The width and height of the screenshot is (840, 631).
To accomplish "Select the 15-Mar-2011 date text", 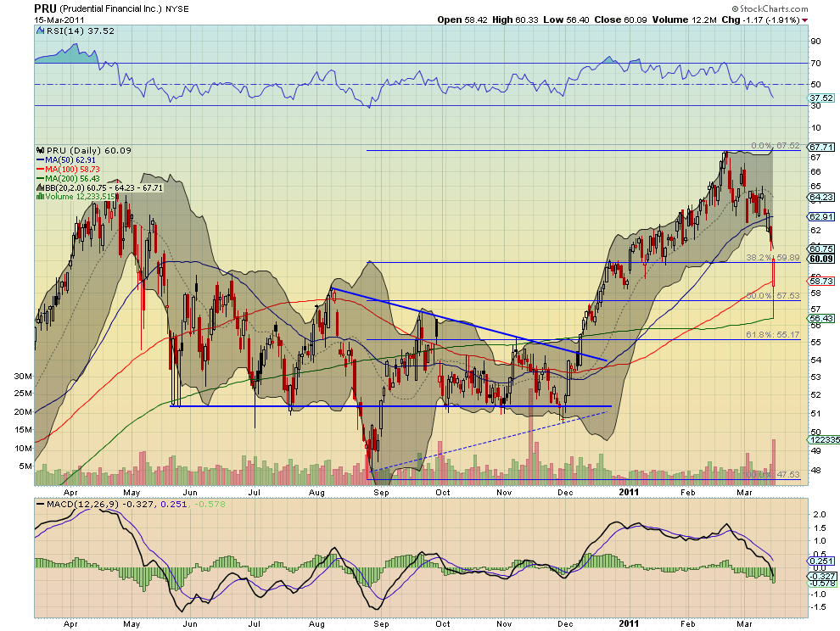I will 59,20.
